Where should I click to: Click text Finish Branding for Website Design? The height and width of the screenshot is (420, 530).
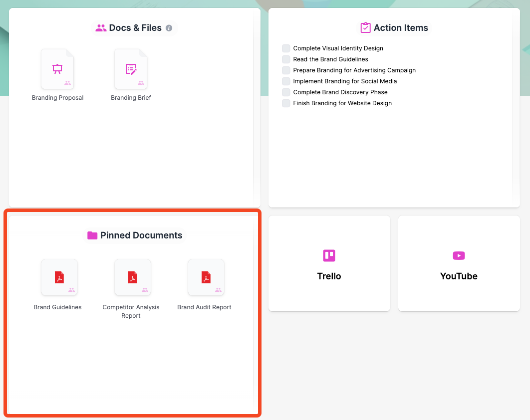pos(342,103)
